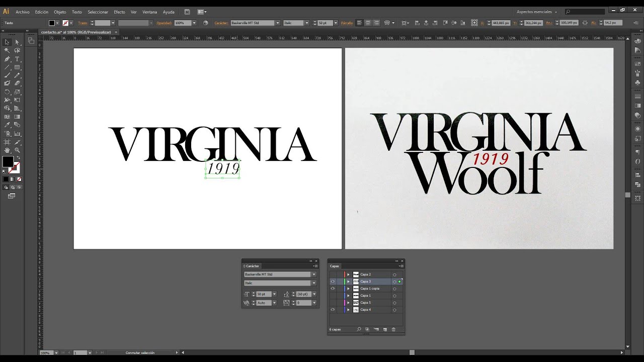The image size is (644, 362).
Task: Click the constrain width and height link icon
Action: pos(585,23)
